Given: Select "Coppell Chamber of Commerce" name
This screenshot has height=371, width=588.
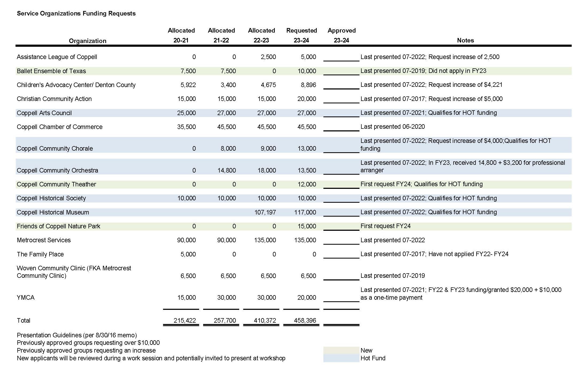Looking at the screenshot, I should [x=60, y=127].
